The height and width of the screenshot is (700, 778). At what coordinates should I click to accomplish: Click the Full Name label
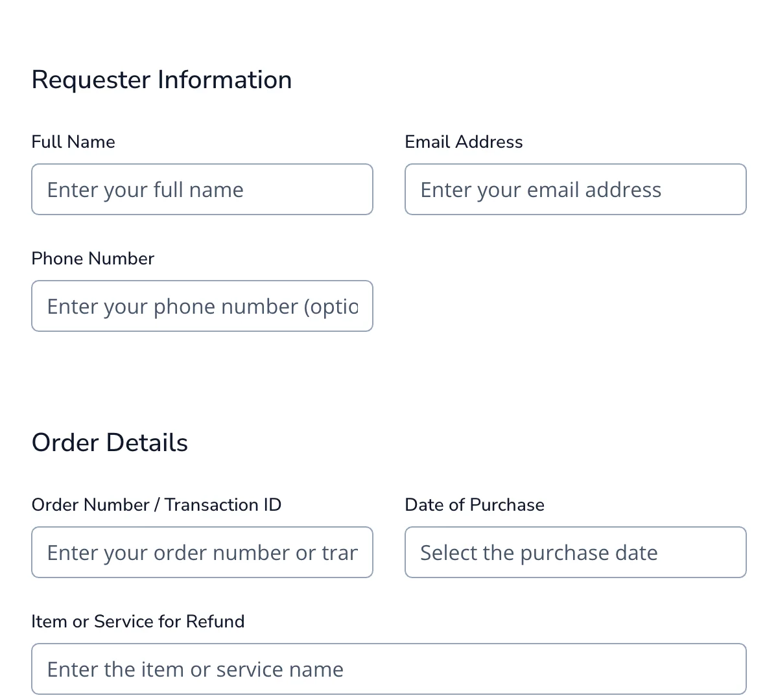[73, 141]
